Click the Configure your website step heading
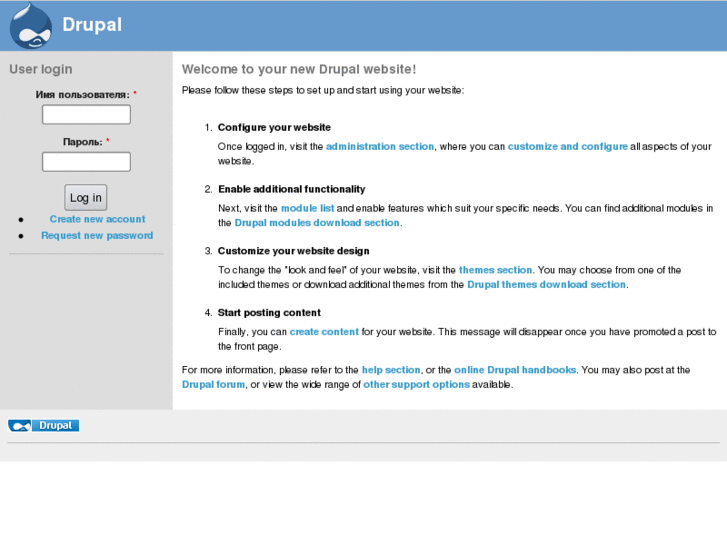This screenshot has width=727, height=545. pos(274,127)
